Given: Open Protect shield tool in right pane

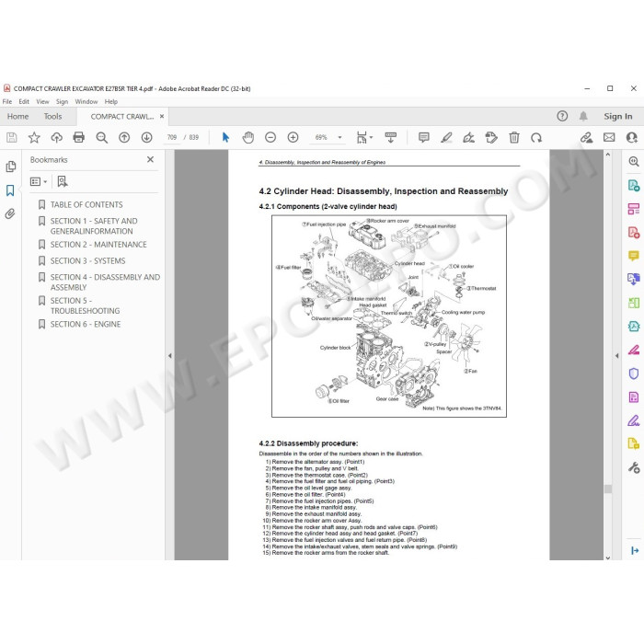Looking at the screenshot, I should click(x=634, y=374).
